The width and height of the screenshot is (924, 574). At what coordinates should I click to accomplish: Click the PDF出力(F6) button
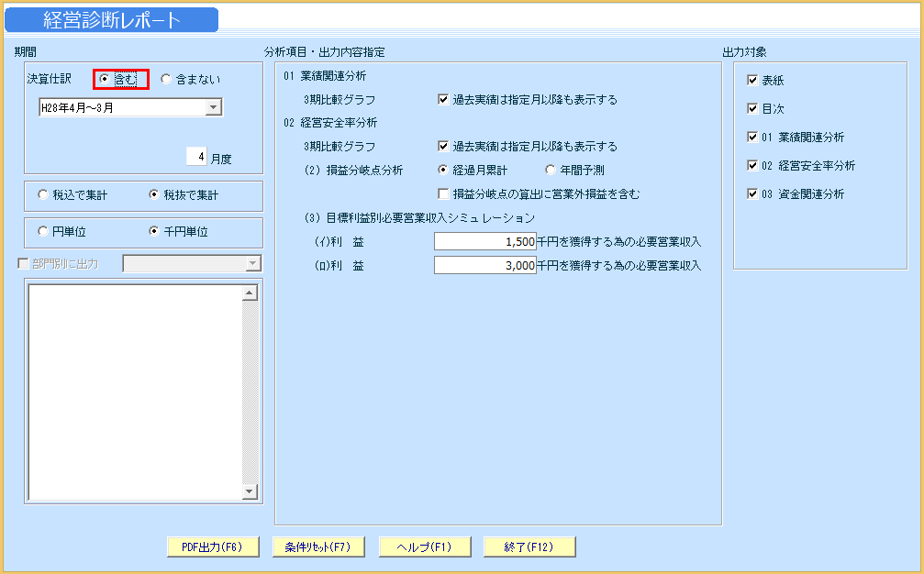coord(212,546)
